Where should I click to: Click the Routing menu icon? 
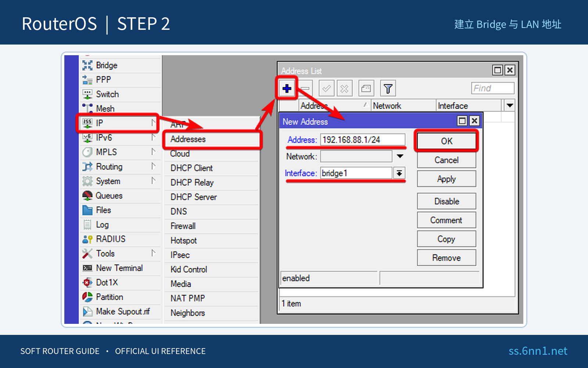coord(87,167)
